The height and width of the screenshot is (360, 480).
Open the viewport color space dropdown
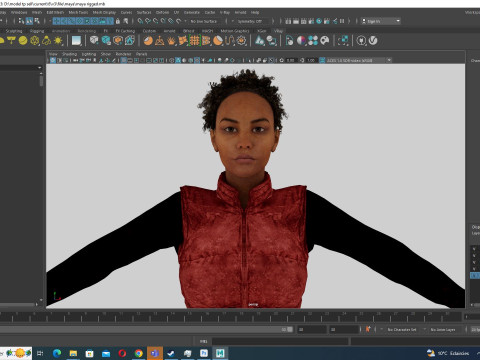[359, 60]
